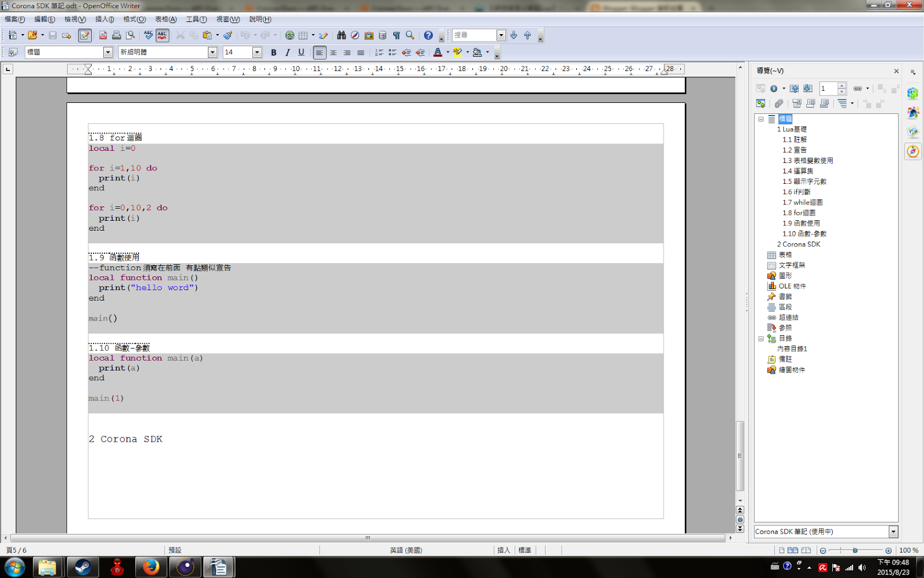Find previous search result arrow
Image resolution: width=924 pixels, height=578 pixels.
pyautogui.click(x=527, y=35)
